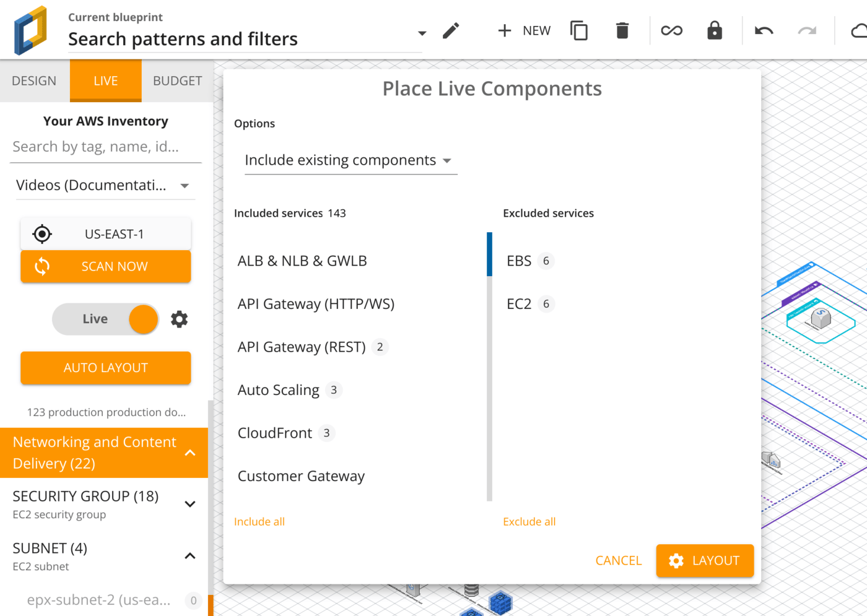The image size is (867, 616).
Task: Select US-EAST-1 region button
Action: (106, 234)
